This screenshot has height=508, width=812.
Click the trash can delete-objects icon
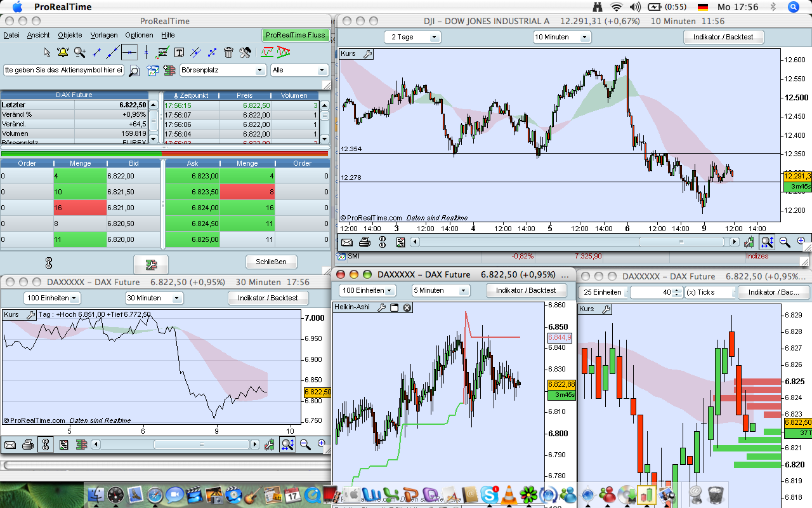tap(228, 52)
